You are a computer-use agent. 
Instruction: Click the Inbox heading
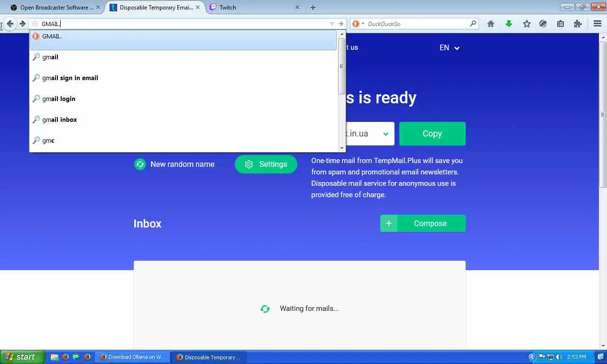click(x=147, y=224)
